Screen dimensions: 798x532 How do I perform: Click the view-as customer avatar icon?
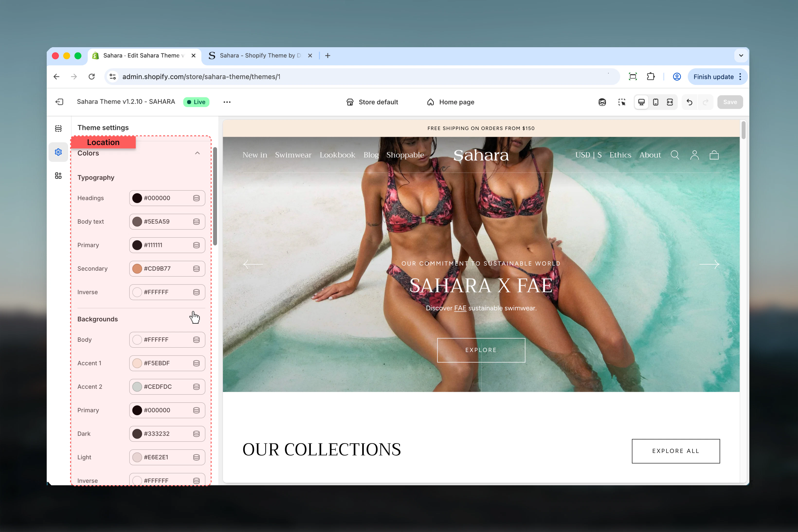point(602,102)
